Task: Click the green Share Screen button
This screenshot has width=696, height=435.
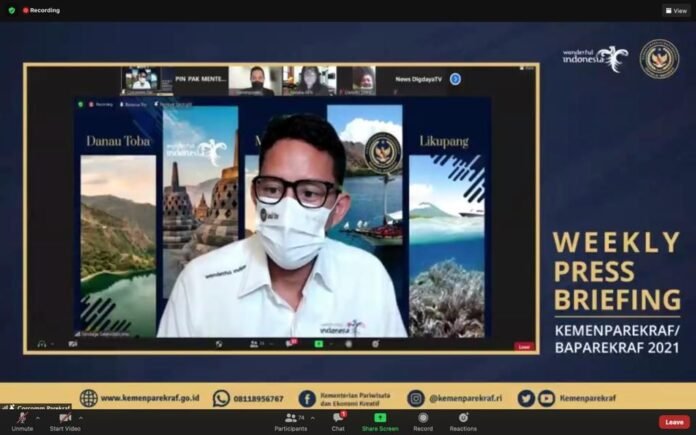Action: pos(380,422)
